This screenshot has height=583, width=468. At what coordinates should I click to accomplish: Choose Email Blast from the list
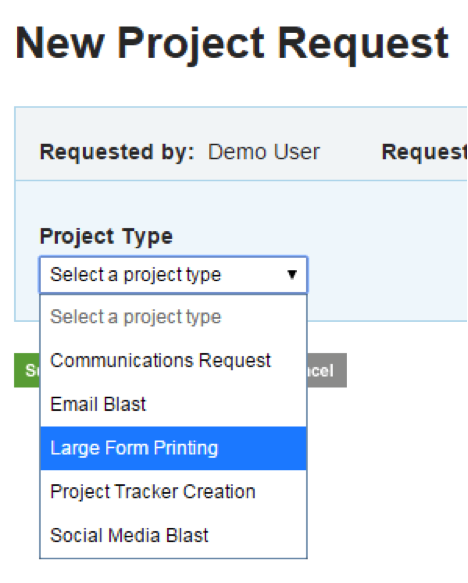tap(173, 404)
